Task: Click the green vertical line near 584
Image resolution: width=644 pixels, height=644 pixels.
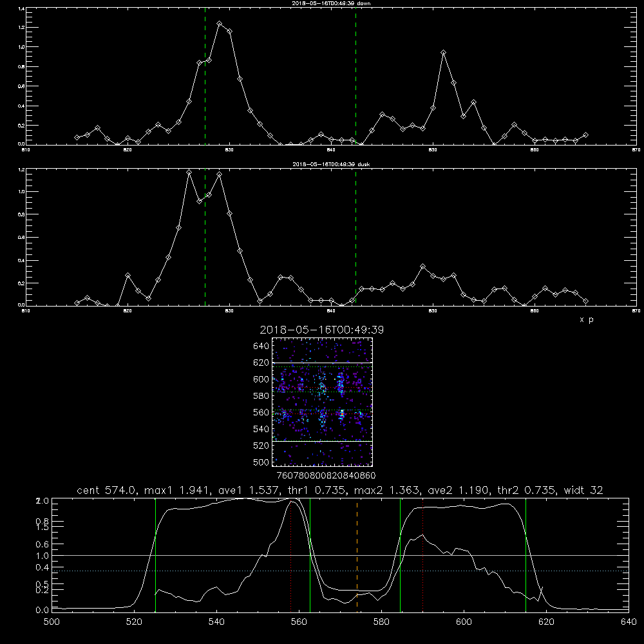Action: point(401,554)
